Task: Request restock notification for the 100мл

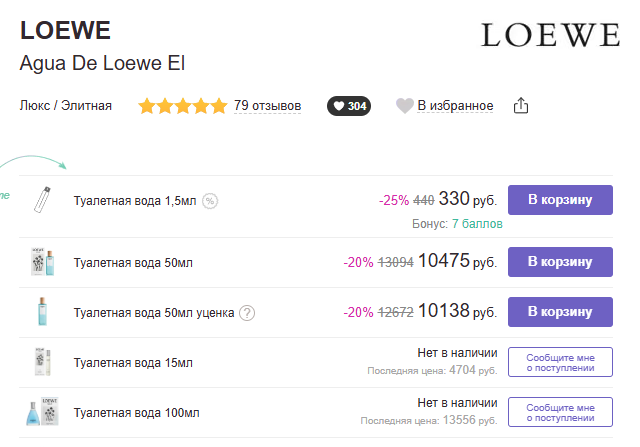Action: click(x=560, y=412)
